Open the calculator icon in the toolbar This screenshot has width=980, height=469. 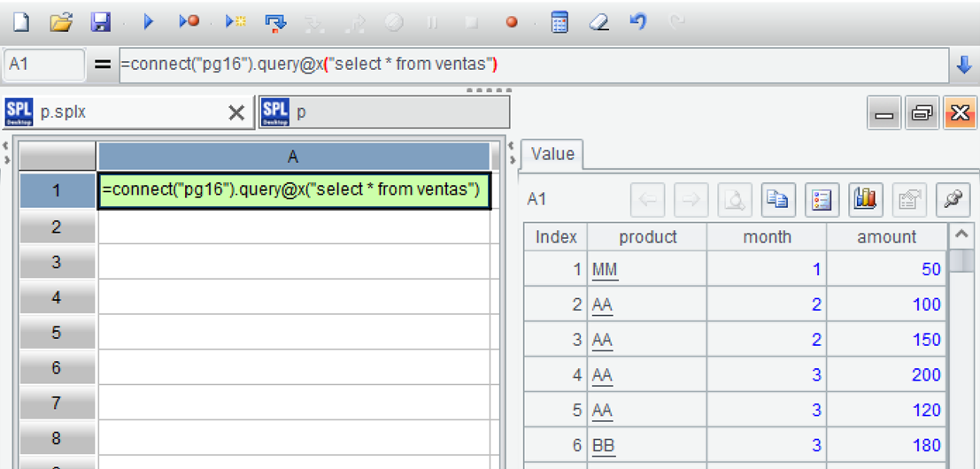pos(559,22)
